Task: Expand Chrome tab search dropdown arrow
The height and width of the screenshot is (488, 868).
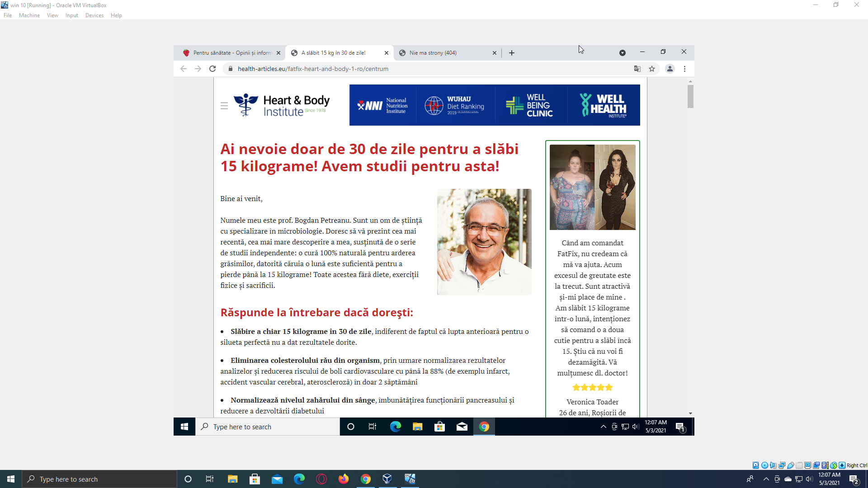Action: tap(623, 53)
